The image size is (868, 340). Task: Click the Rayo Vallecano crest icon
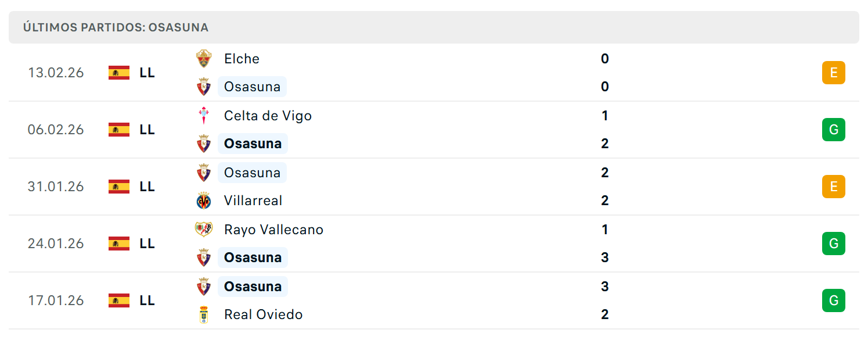point(204,230)
